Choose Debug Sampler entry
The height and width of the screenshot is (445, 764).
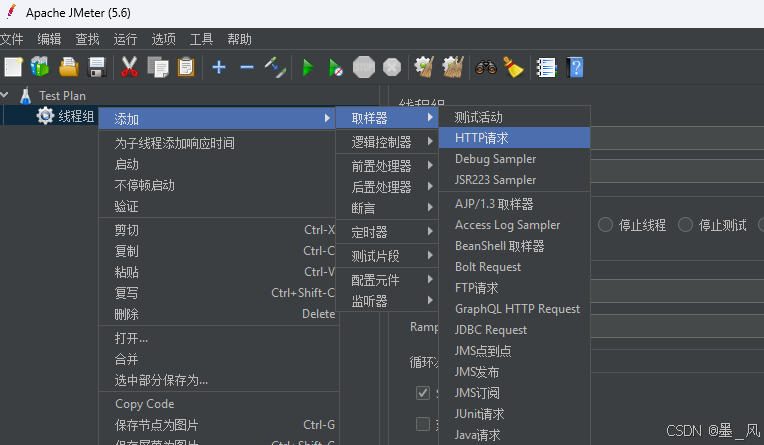(x=515, y=159)
